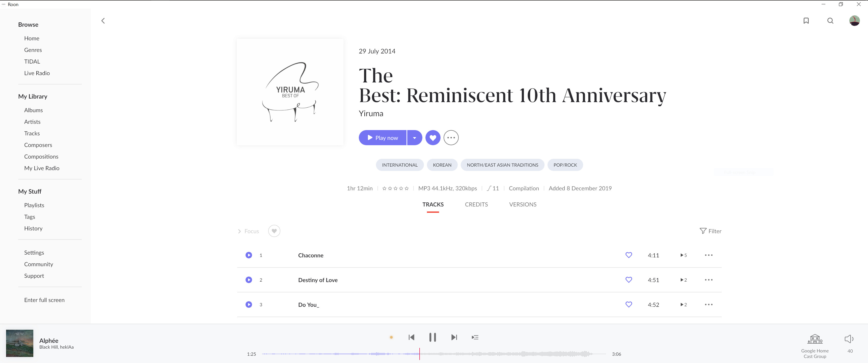Open Albums in My Library
Image resolution: width=868 pixels, height=363 pixels.
[x=33, y=110]
